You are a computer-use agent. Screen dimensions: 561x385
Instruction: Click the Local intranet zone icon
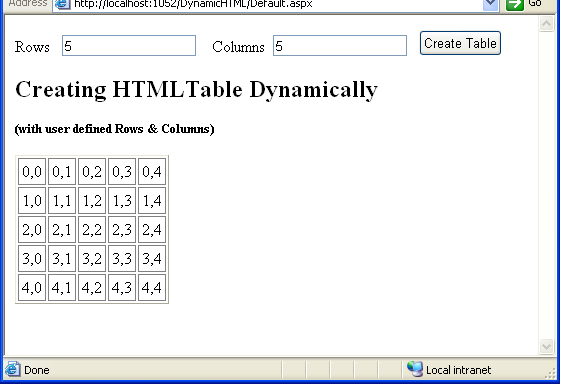pos(415,369)
